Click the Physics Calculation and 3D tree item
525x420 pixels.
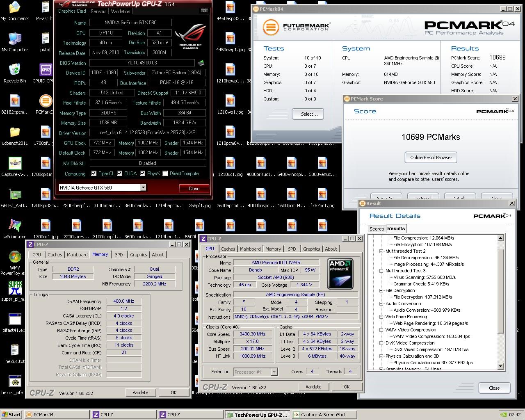click(x=412, y=356)
